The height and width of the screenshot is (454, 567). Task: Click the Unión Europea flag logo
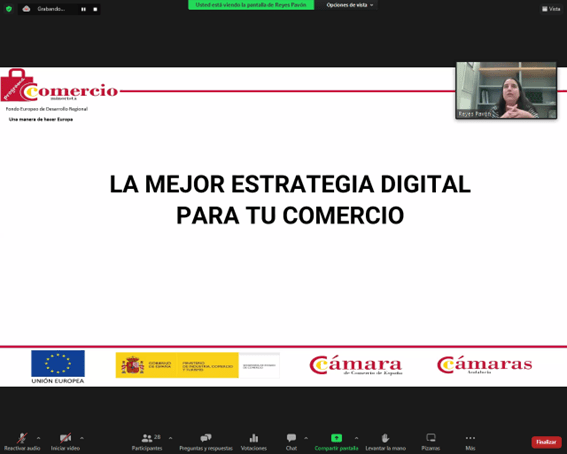pos(58,367)
